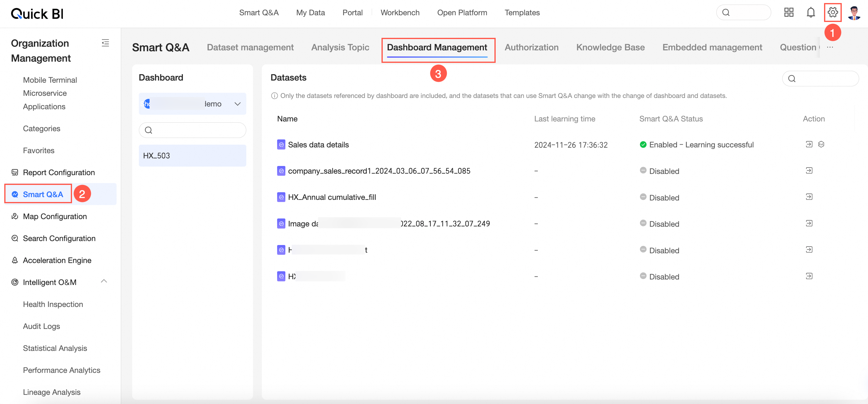Open Health Inspection under Intelligent O&M
The width and height of the screenshot is (868, 404).
[53, 304]
